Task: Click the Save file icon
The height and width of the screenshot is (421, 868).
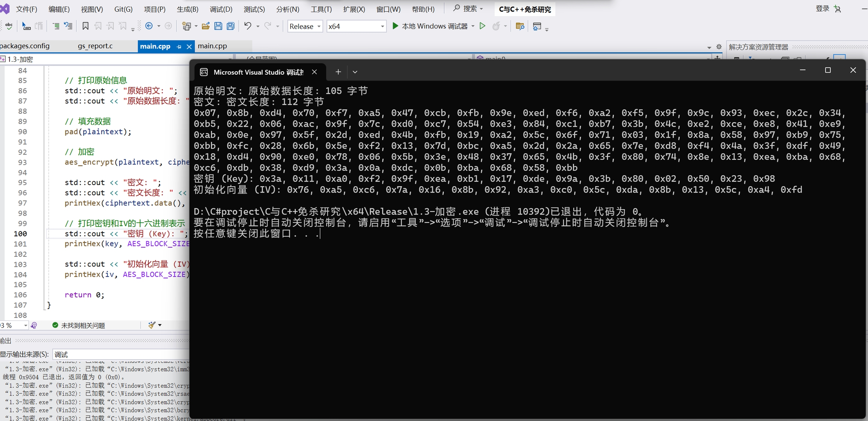Action: 218,26
